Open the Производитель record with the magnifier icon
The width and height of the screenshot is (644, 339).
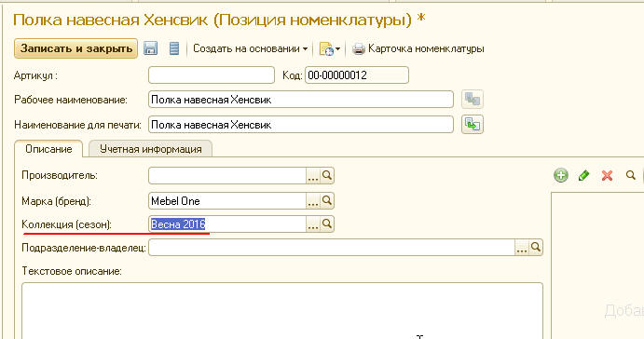(x=327, y=176)
